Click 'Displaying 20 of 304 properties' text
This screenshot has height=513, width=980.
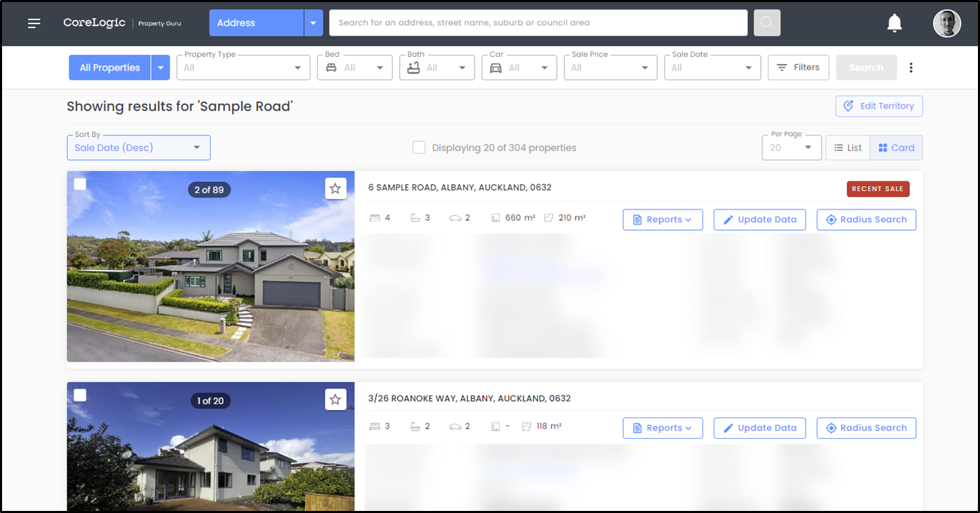click(x=504, y=148)
